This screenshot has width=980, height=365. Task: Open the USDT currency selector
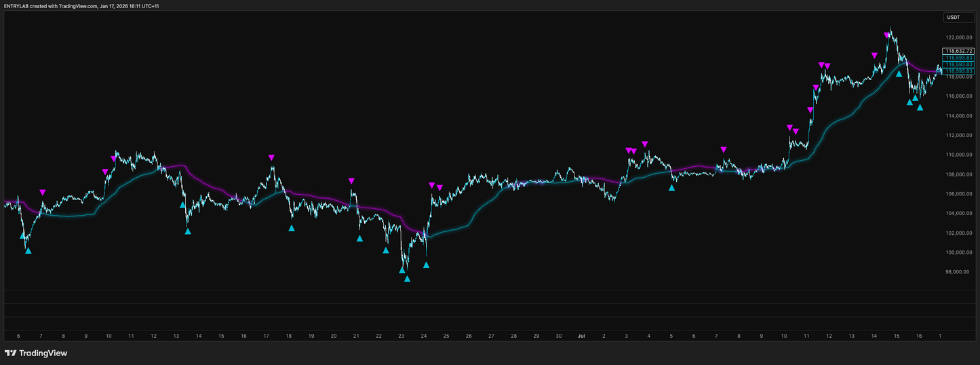click(954, 17)
